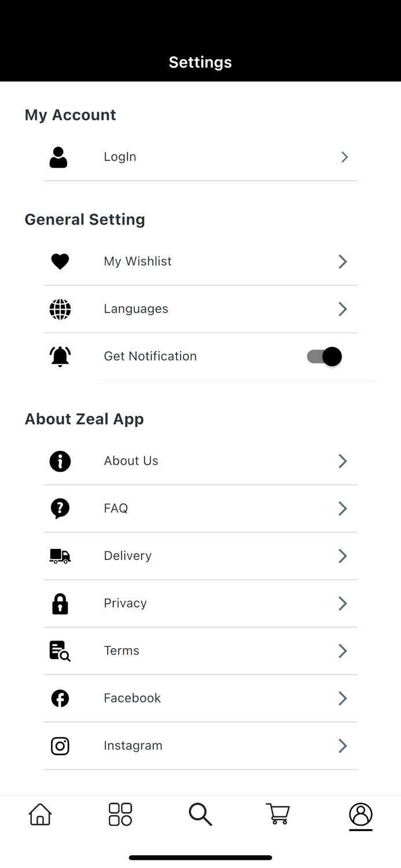Screen dimensions: 401x868
Task: Disable the Get Notification toggle
Action: 324,356
